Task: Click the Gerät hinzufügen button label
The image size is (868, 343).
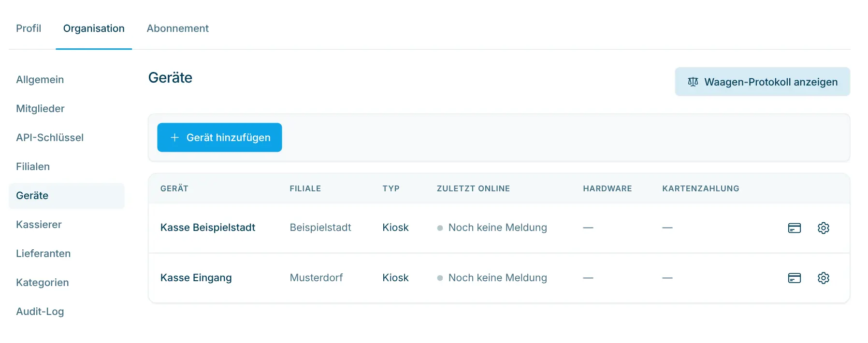Action: coord(228,138)
